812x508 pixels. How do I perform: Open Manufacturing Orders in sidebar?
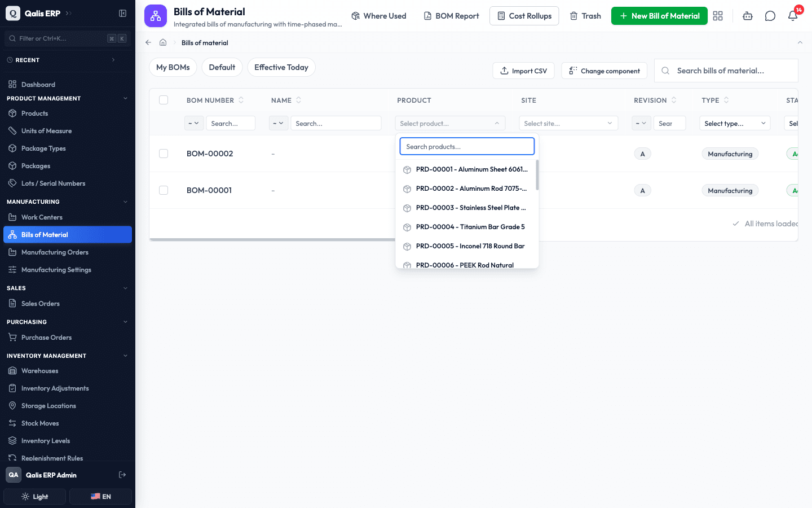tap(68, 252)
